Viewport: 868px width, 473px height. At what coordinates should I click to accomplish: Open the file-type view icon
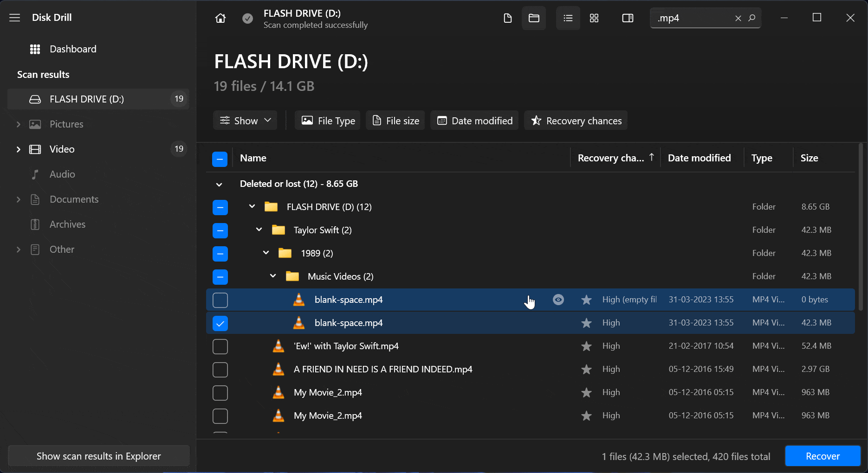pyautogui.click(x=508, y=18)
